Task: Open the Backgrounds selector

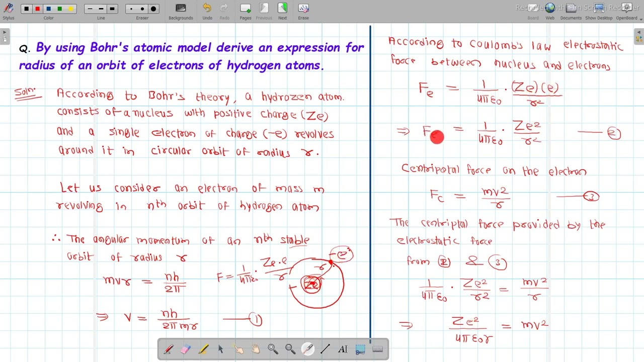Action: [181, 11]
